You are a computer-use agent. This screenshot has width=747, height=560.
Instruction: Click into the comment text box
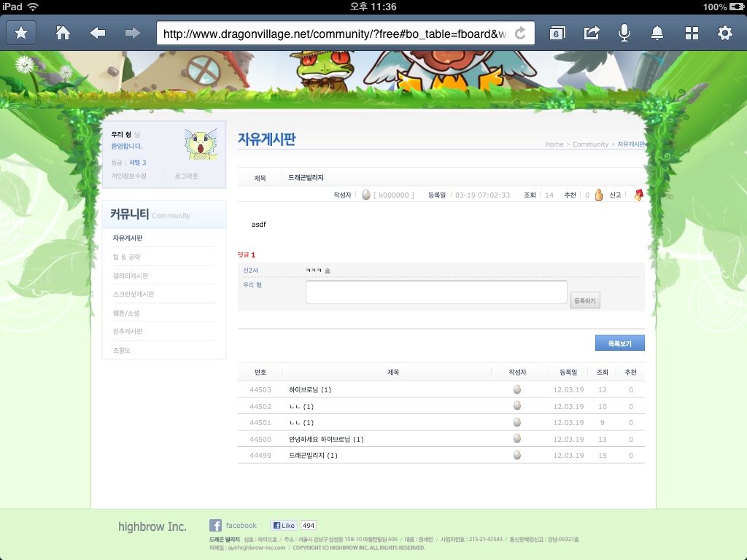(436, 292)
